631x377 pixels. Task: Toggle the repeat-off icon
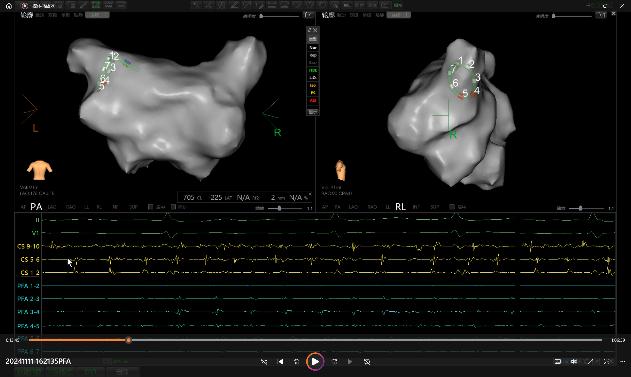click(367, 362)
